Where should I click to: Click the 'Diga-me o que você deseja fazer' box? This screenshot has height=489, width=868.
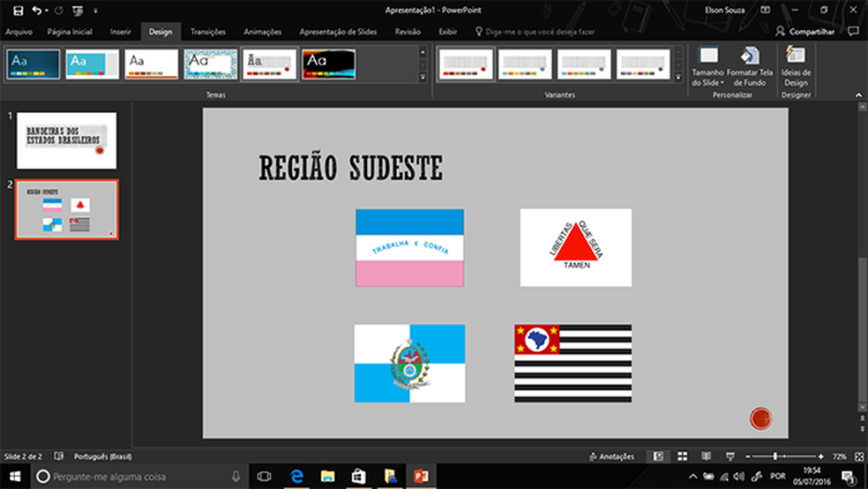point(535,32)
